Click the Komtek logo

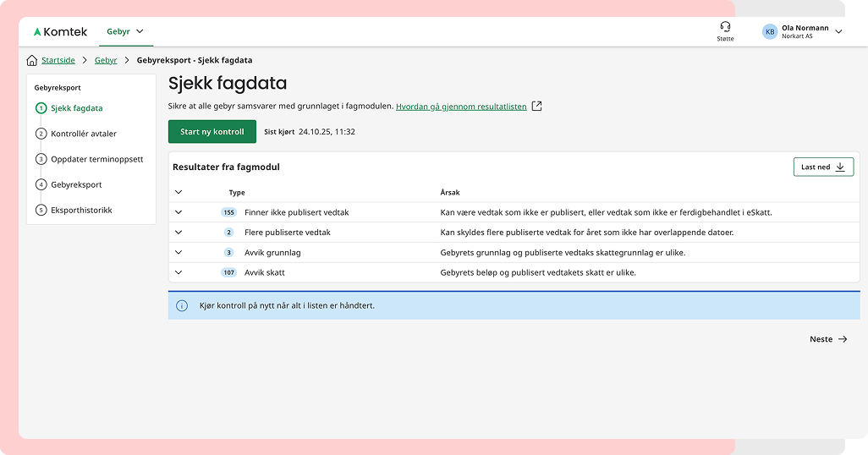click(x=60, y=32)
